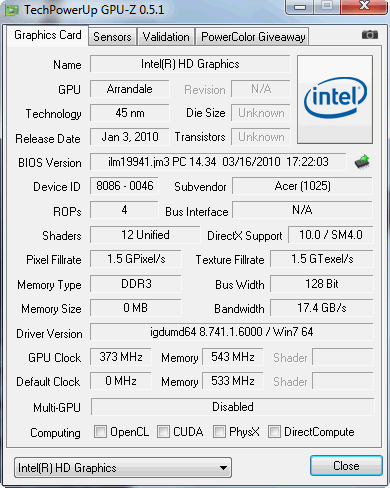
Task: Click the Bus Width field 128 Bit
Action: 322,284
